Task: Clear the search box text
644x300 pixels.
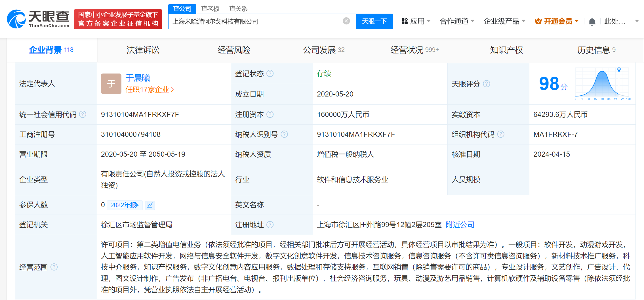Action: pyautogui.click(x=346, y=21)
